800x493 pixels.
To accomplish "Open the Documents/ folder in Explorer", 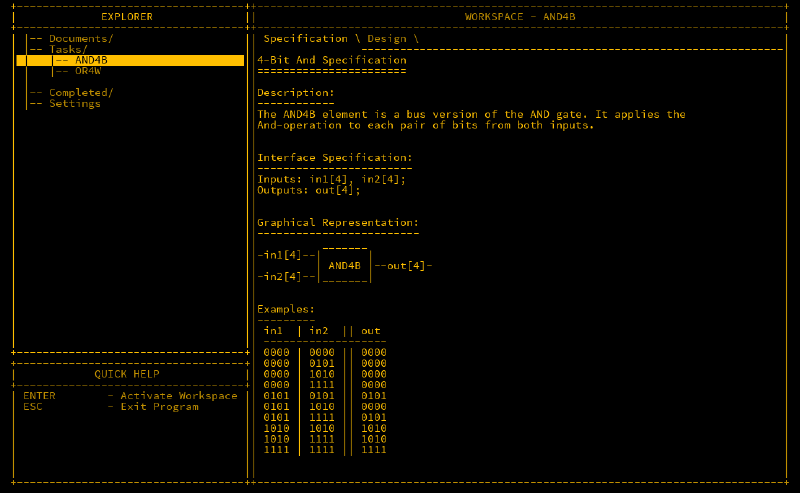I will [81, 39].
